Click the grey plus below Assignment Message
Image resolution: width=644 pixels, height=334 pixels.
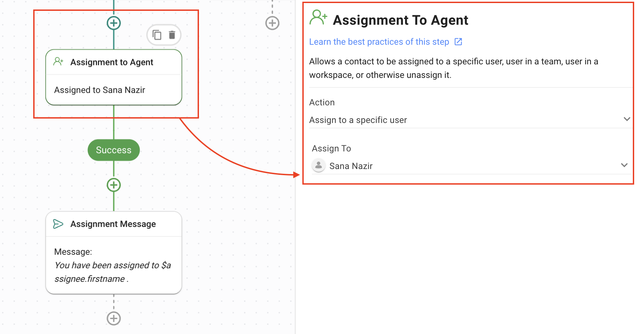tap(114, 318)
